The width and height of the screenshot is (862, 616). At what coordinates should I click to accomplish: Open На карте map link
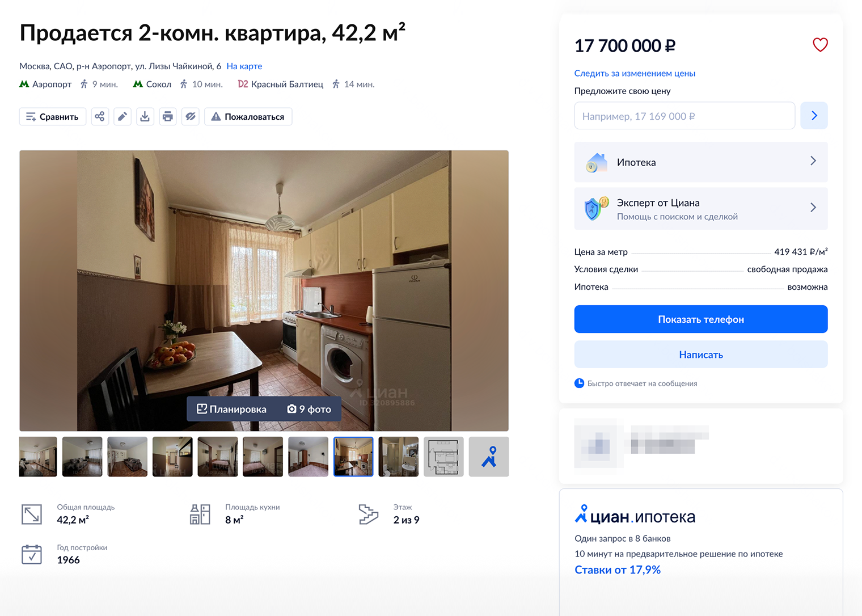(244, 66)
